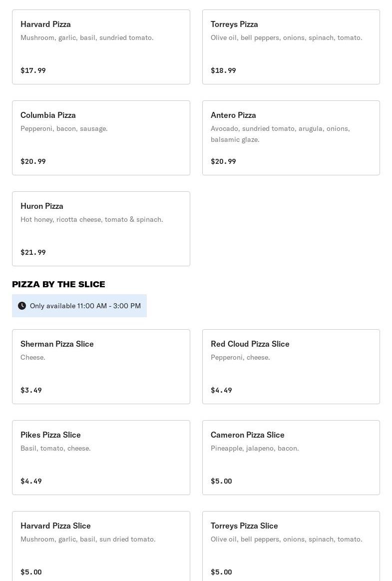This screenshot has width=392, height=581.
Task: Add the Sherman Pizza Slice card
Action: [101, 367]
